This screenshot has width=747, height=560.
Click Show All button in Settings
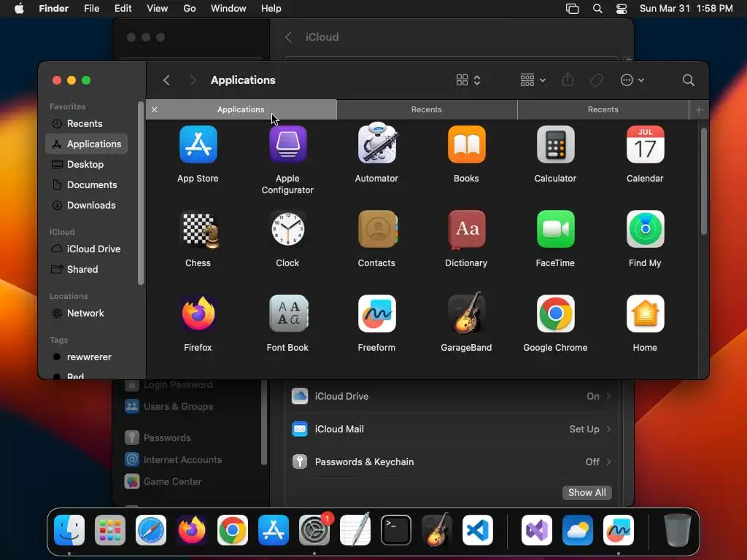pyautogui.click(x=587, y=492)
